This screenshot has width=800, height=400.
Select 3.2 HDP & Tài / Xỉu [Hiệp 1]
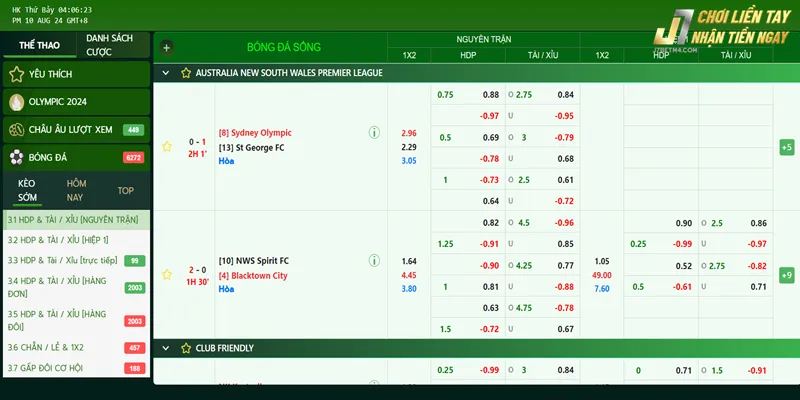click(x=58, y=240)
